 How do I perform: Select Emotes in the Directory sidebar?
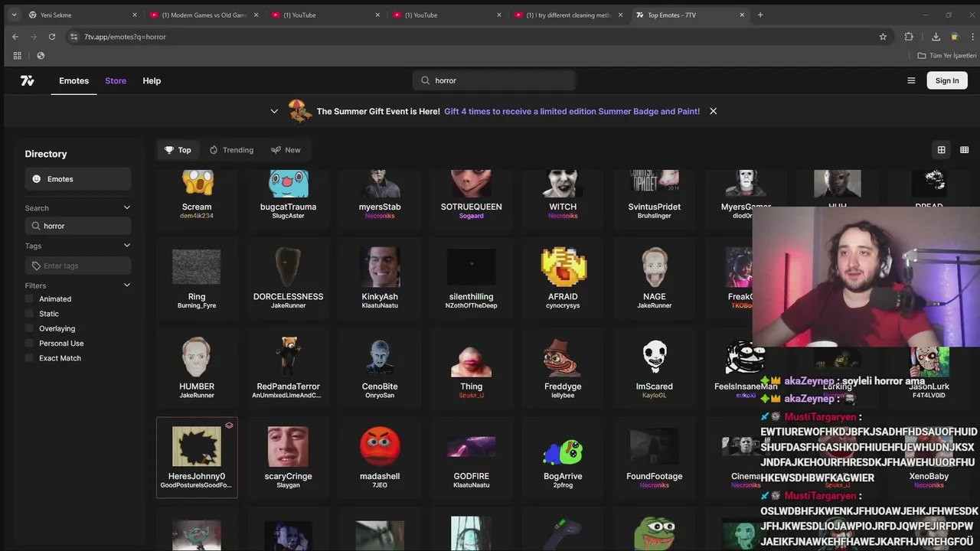78,179
